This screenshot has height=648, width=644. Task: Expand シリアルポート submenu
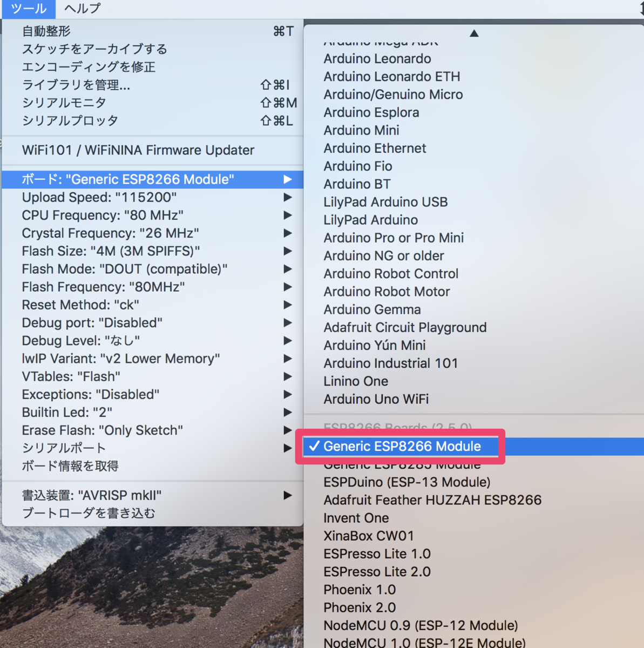(x=153, y=448)
